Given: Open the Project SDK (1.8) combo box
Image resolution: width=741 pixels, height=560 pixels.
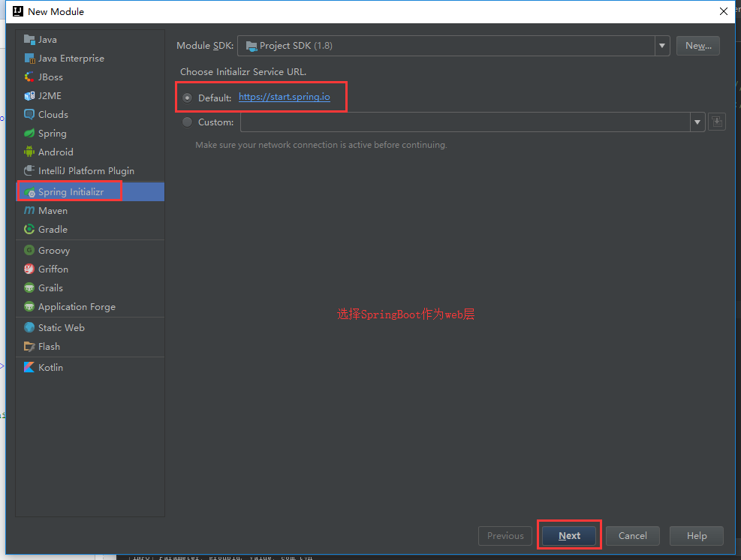Looking at the screenshot, I should (453, 46).
